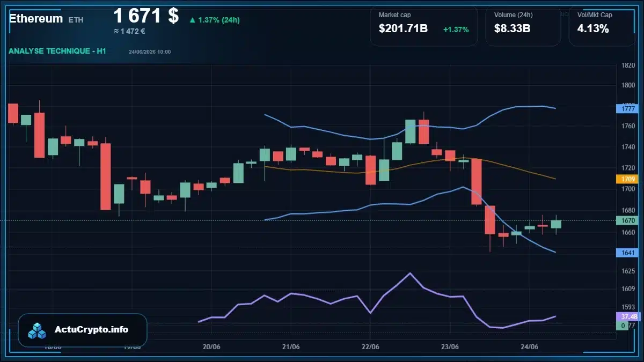644x362 pixels.
Task: Click the Ethereum title
Action: tap(36, 18)
